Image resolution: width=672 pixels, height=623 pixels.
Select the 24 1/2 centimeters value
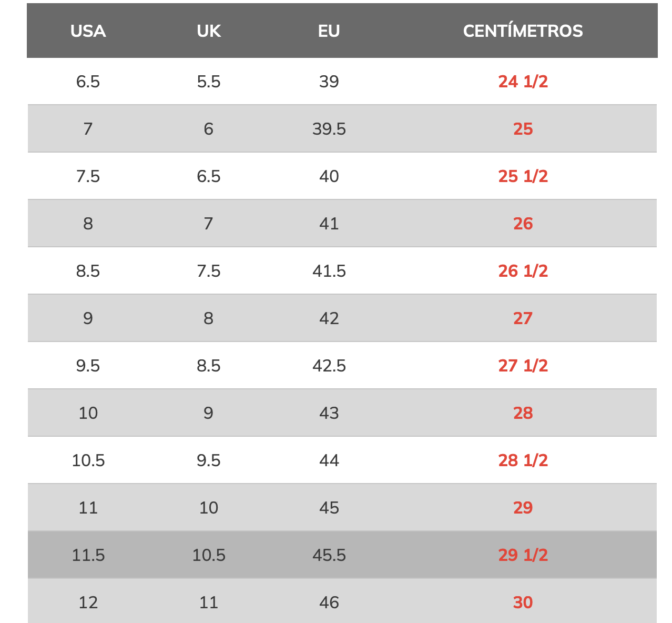523,82
